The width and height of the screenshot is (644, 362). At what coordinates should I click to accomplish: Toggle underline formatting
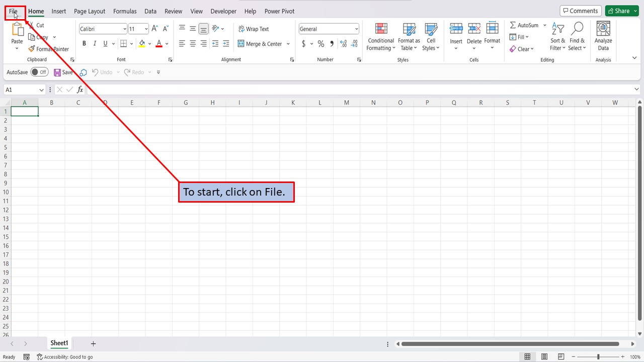pyautogui.click(x=105, y=43)
